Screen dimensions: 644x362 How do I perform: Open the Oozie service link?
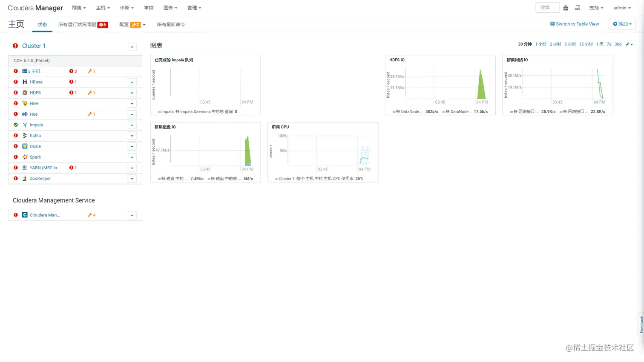[35, 146]
